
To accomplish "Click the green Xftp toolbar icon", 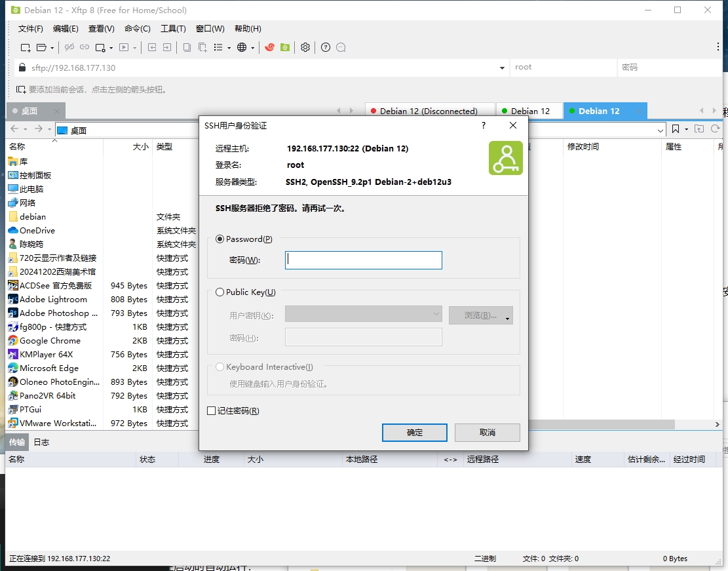I will click(x=284, y=47).
